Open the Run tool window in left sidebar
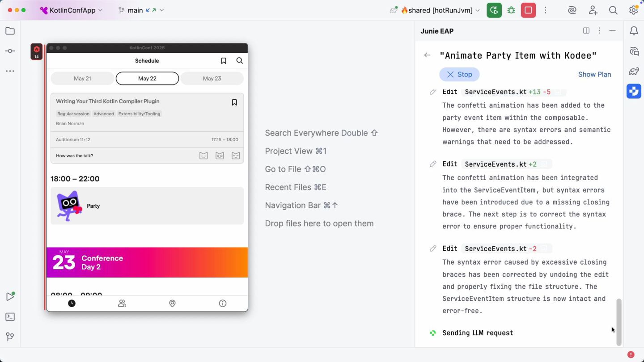 click(x=10, y=296)
